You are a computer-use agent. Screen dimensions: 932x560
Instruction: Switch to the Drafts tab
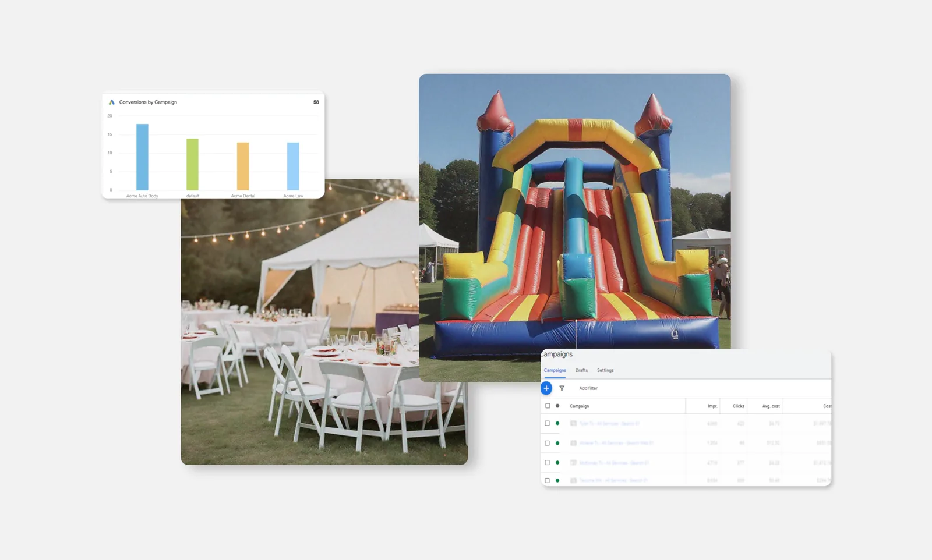click(581, 370)
